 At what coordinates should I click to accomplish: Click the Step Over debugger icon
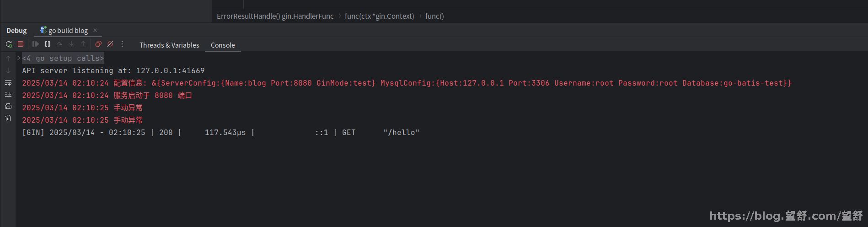pyautogui.click(x=59, y=44)
